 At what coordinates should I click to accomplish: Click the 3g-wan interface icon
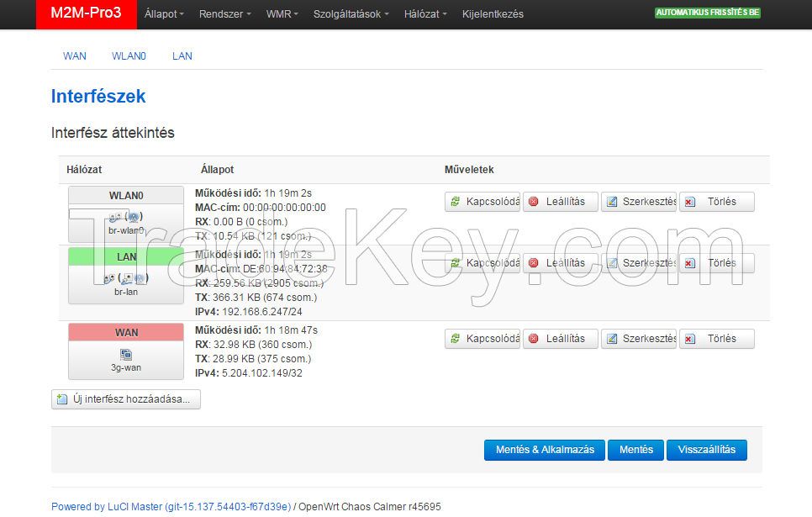coord(126,355)
